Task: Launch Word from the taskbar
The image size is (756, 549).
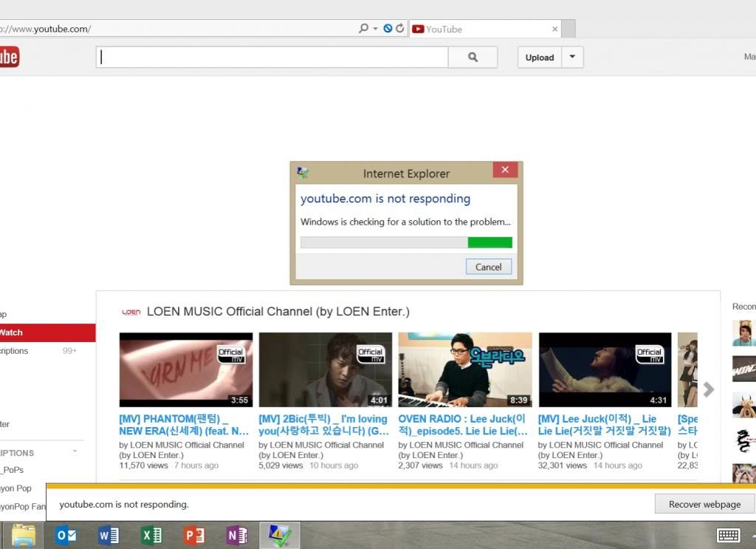Action: (x=109, y=536)
